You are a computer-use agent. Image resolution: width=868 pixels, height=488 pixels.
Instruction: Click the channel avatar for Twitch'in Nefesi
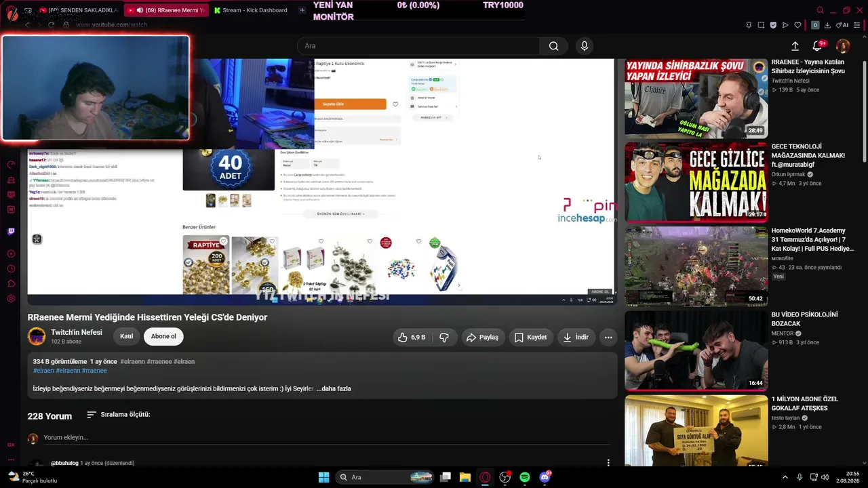pos(37,336)
